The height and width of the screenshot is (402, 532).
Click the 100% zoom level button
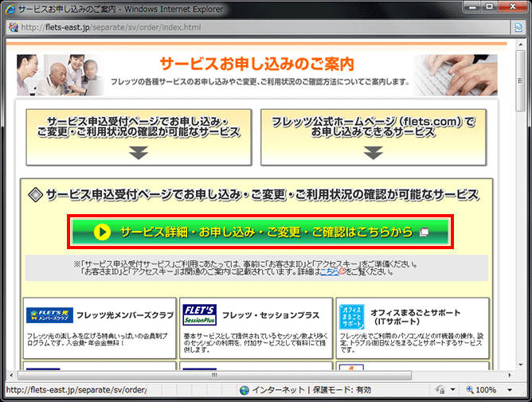click(481, 390)
